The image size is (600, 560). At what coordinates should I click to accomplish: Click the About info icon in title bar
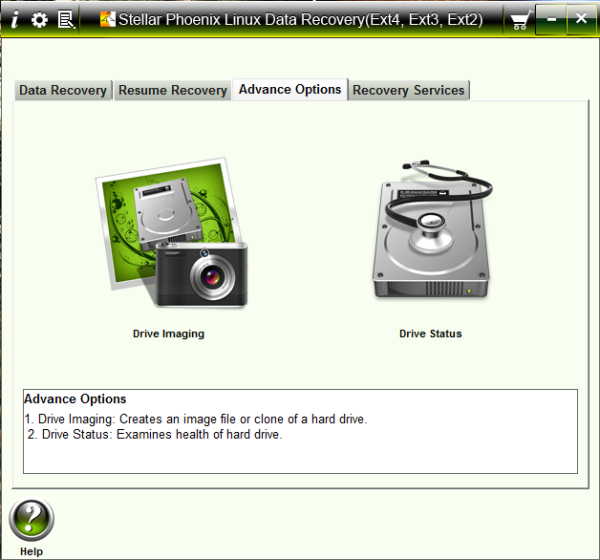pos(14,19)
